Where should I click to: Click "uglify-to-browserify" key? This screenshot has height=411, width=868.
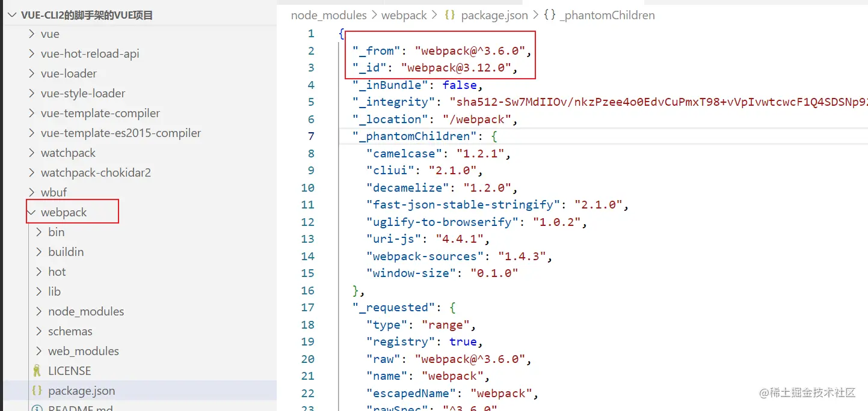click(443, 222)
